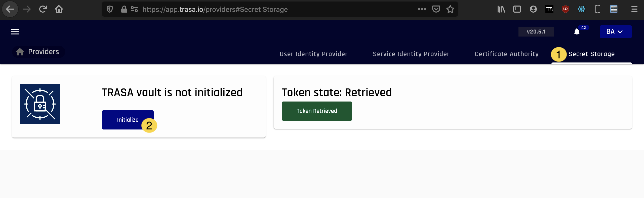This screenshot has height=198, width=644.
Task: Click the Token Retrieved button
Action: tap(317, 111)
